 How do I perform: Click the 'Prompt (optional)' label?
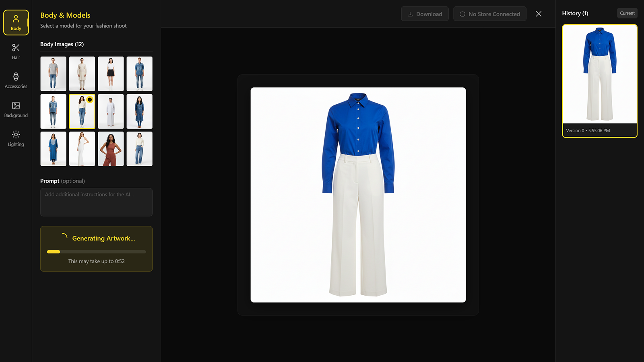pos(62,181)
